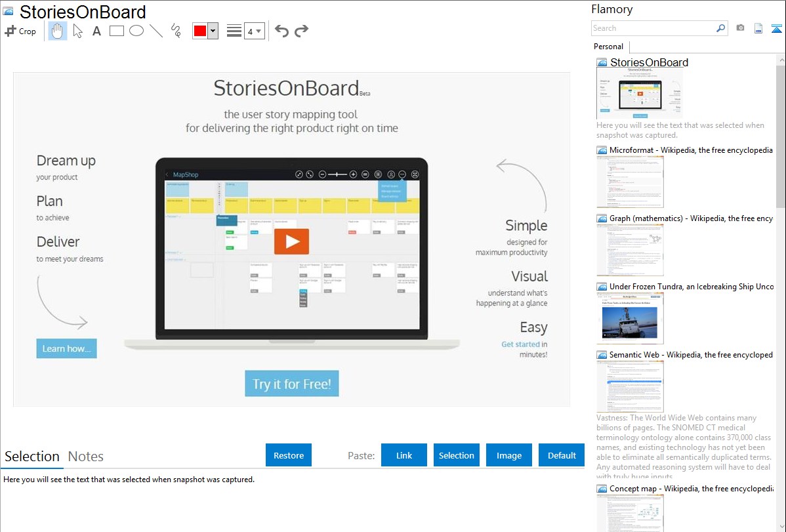
Task: Choose the arrow pointer tool
Action: [77, 31]
